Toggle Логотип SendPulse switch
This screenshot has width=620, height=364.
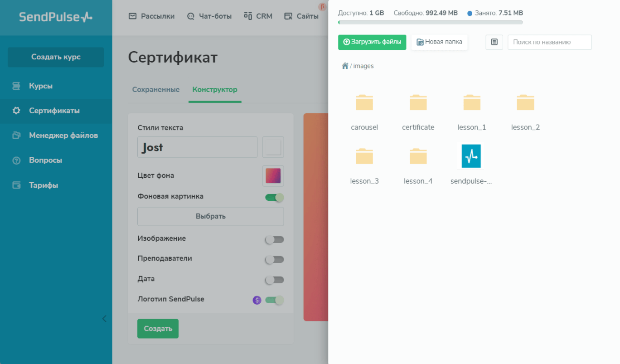pos(275,300)
